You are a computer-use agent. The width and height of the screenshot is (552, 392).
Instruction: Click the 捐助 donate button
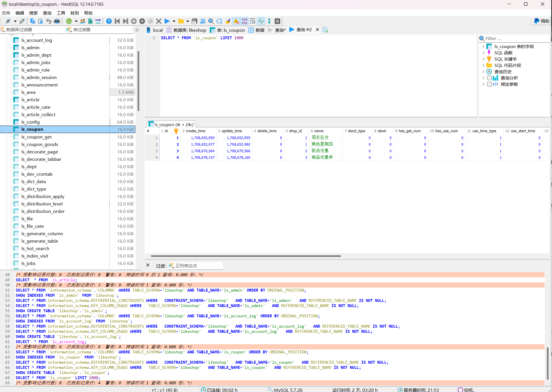[542, 21]
